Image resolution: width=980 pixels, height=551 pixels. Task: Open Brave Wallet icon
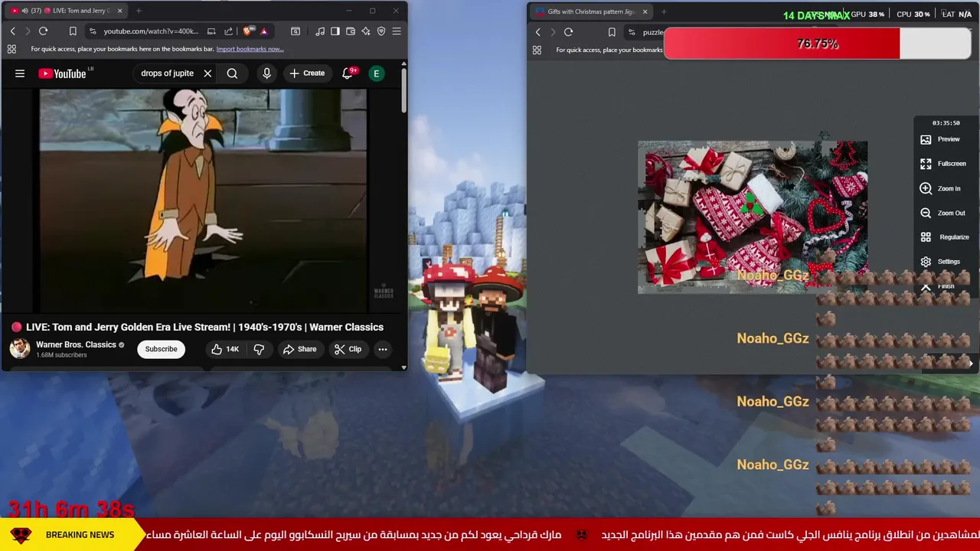(x=351, y=31)
